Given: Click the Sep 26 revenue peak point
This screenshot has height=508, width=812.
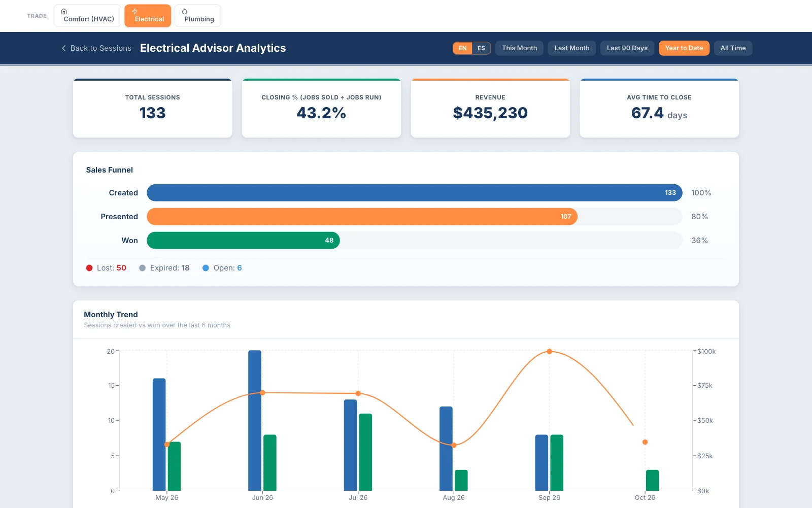Looking at the screenshot, I should click(550, 351).
